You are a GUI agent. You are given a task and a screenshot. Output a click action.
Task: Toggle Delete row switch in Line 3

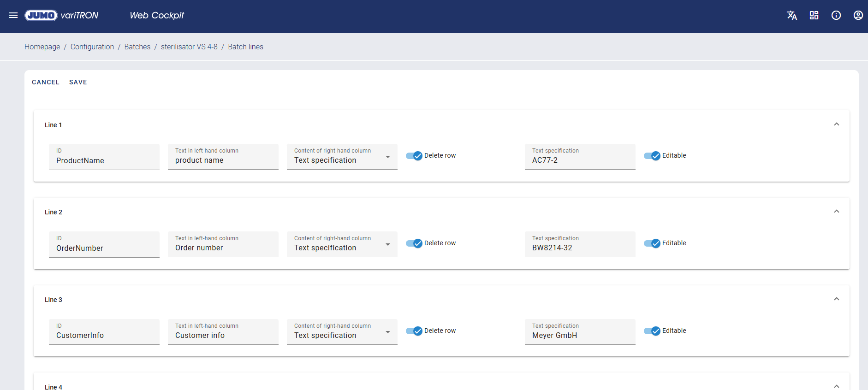pyautogui.click(x=414, y=331)
